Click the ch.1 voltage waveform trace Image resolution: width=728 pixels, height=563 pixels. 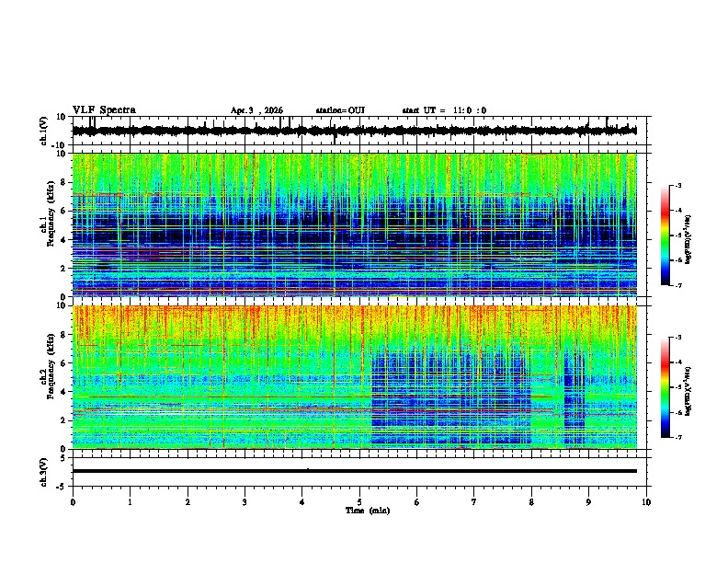click(x=354, y=131)
